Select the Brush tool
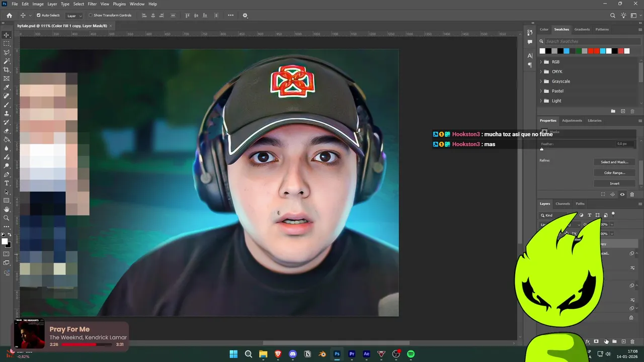The image size is (644, 362). (x=7, y=105)
